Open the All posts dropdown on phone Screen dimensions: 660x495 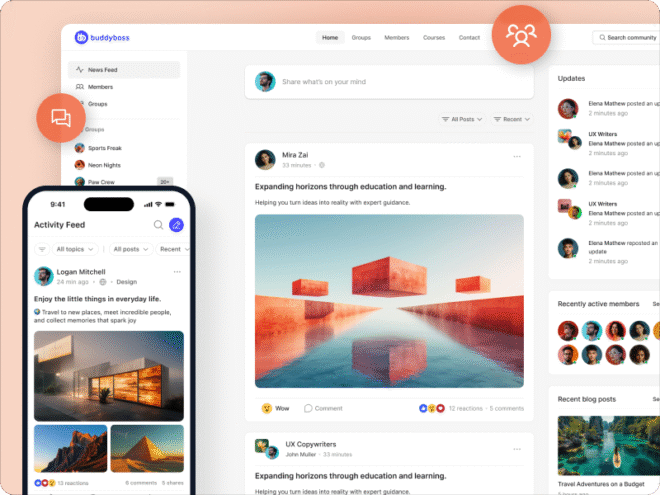click(x=131, y=249)
